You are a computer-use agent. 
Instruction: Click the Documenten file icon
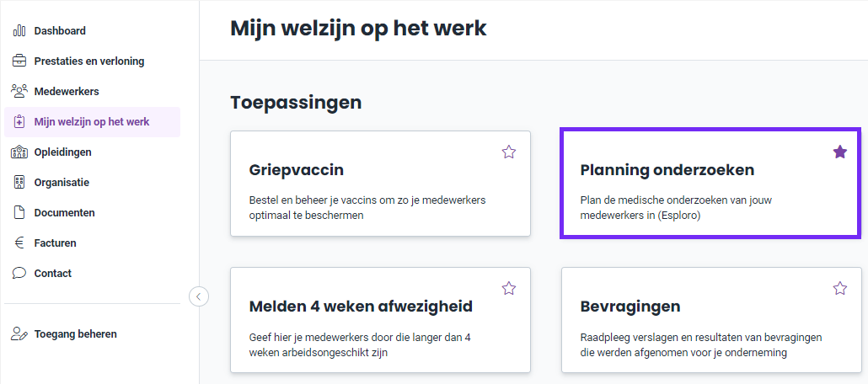click(x=19, y=212)
